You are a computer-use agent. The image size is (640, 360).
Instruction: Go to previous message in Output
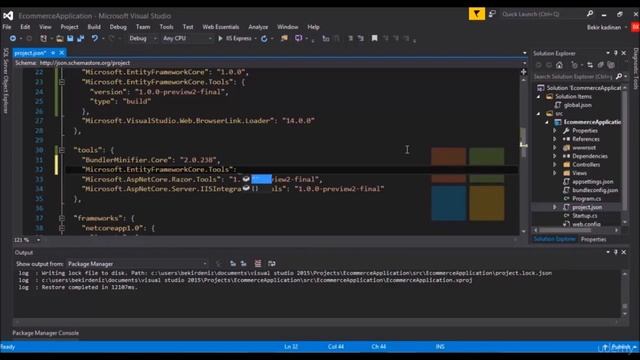pyautogui.click(x=233, y=264)
